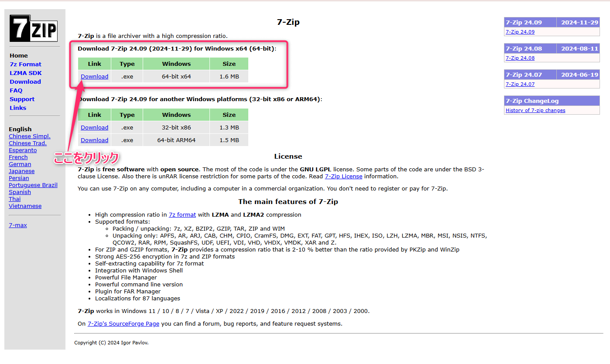Open the 7-max link
This screenshot has height=364, width=610.
pyautogui.click(x=17, y=225)
